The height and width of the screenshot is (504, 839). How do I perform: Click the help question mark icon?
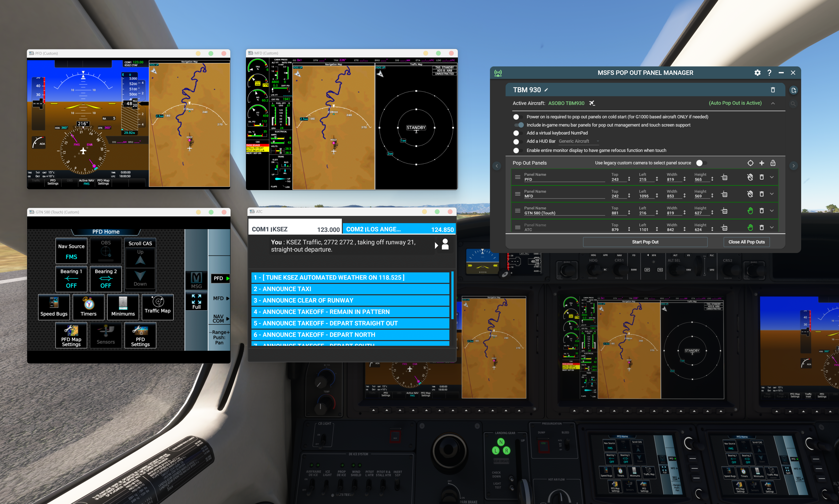769,73
